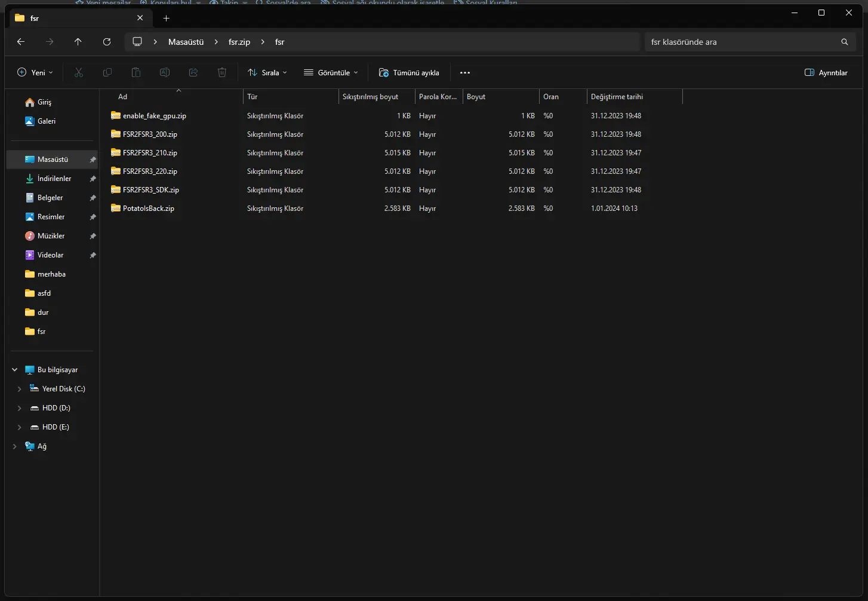Toggle the pin next to Müzikler
This screenshot has height=601, width=868.
(x=93, y=236)
